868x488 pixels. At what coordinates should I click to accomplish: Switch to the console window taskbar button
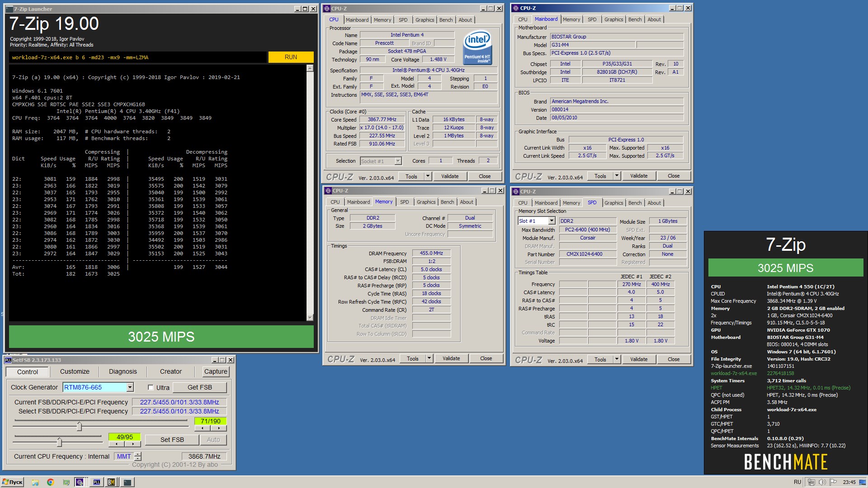[127, 482]
